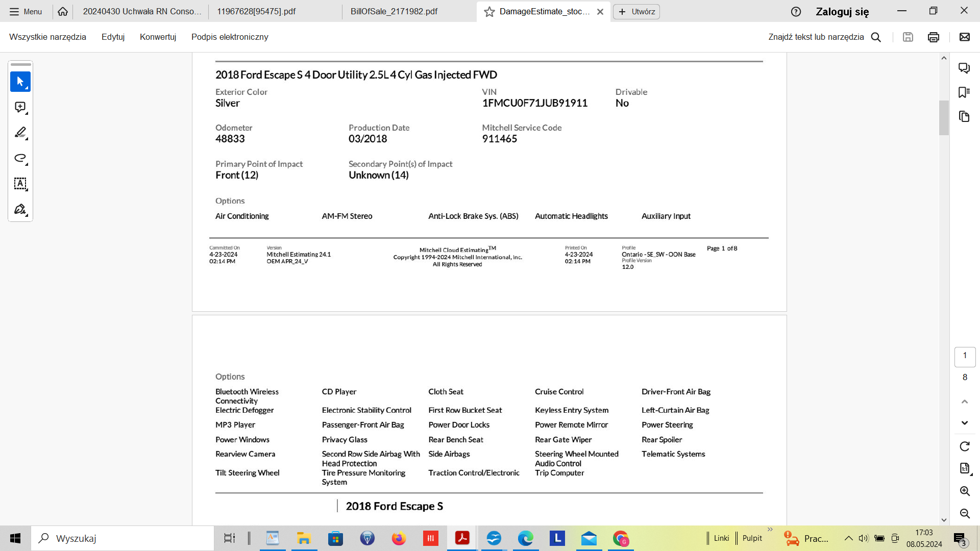The width and height of the screenshot is (980, 551).
Task: Open the Menu hamburger button
Action: [26, 11]
